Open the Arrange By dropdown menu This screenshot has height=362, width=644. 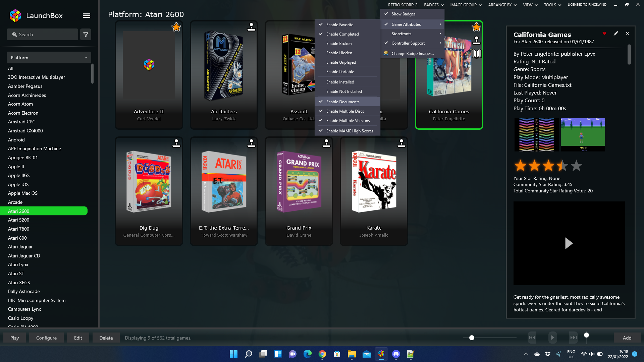[x=502, y=5]
